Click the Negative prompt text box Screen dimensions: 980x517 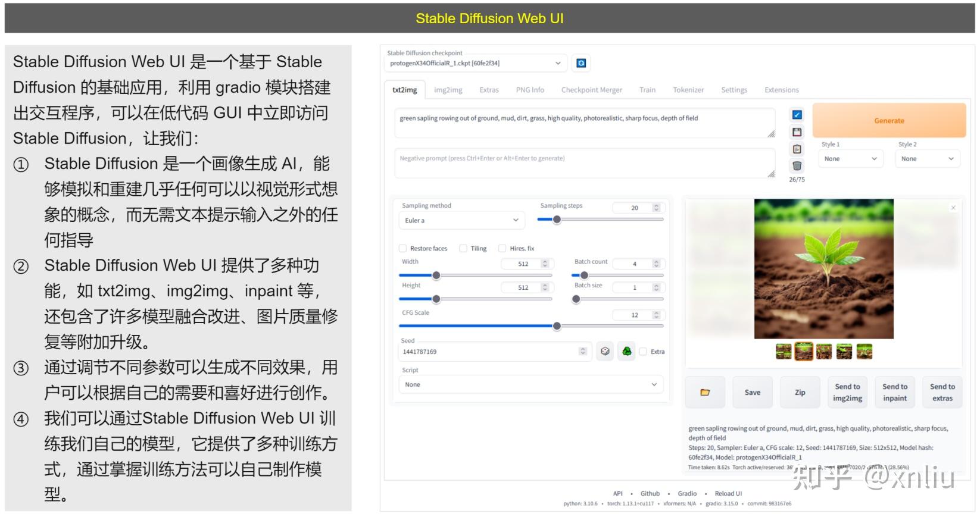[585, 163]
